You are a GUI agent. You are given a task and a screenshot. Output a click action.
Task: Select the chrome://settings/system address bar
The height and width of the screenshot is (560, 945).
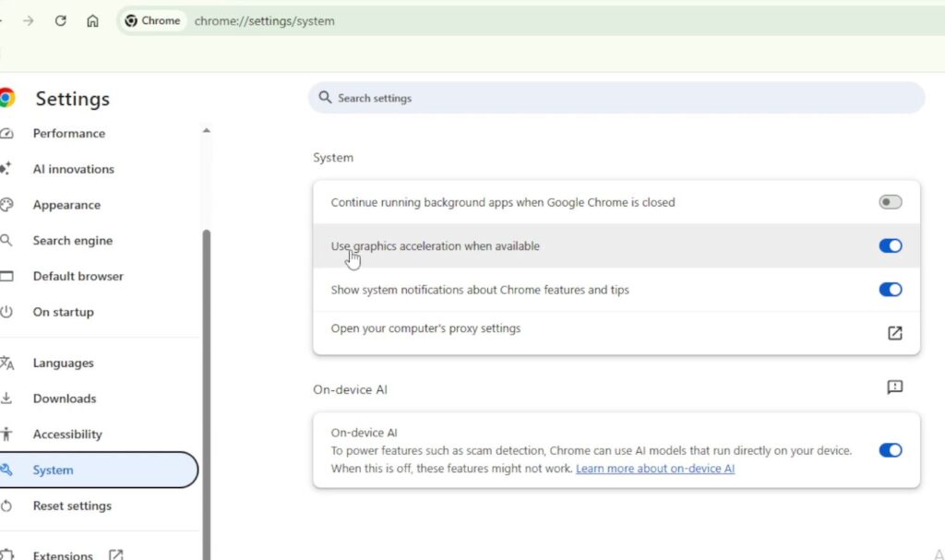click(265, 21)
